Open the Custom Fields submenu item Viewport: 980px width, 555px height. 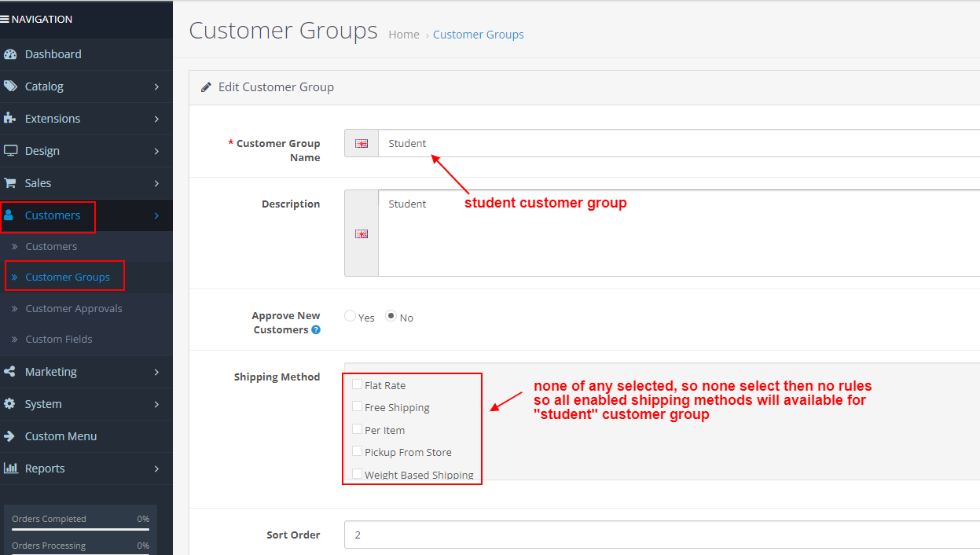[86, 339]
